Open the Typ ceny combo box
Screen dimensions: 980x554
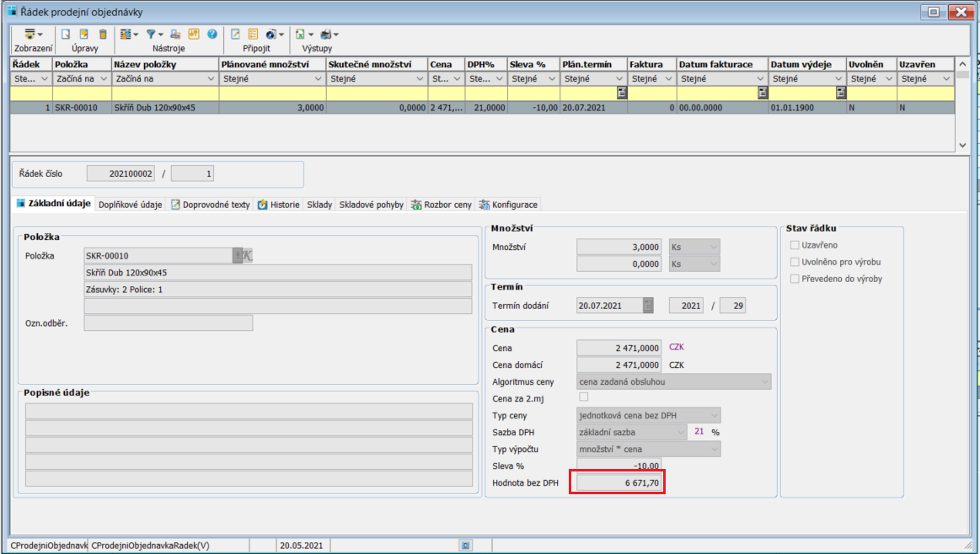[714, 416]
